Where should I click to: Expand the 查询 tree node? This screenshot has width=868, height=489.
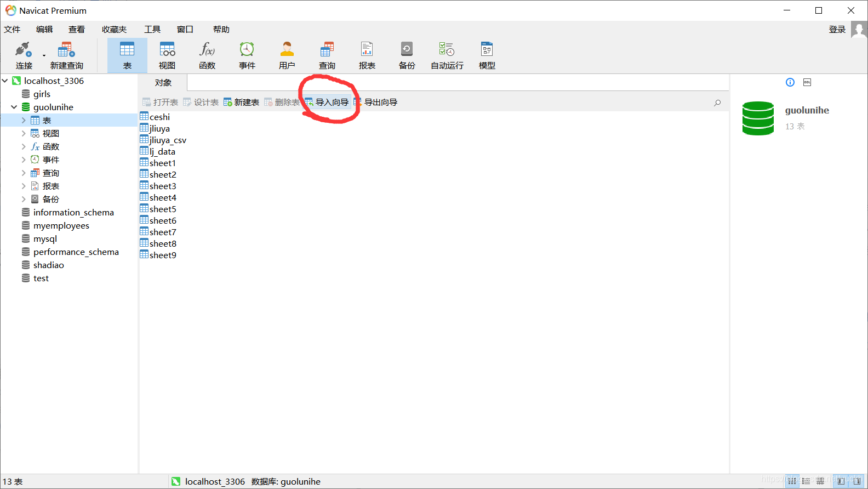[x=24, y=173]
